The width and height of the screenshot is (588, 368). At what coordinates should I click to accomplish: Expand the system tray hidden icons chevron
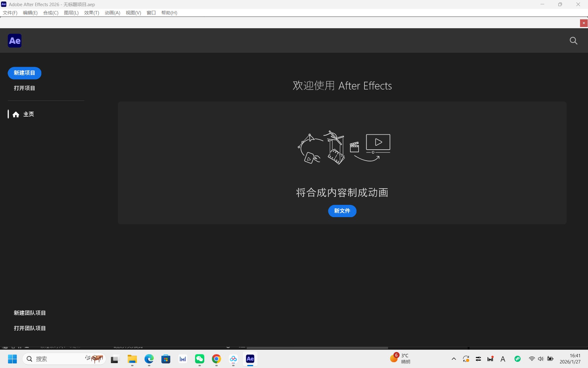click(x=454, y=359)
